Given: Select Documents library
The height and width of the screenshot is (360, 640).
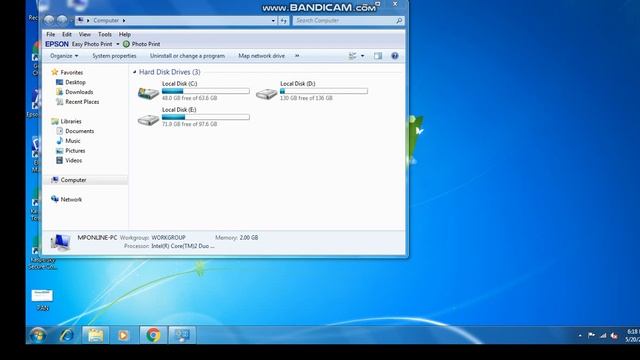Looking at the screenshot, I should point(80,131).
